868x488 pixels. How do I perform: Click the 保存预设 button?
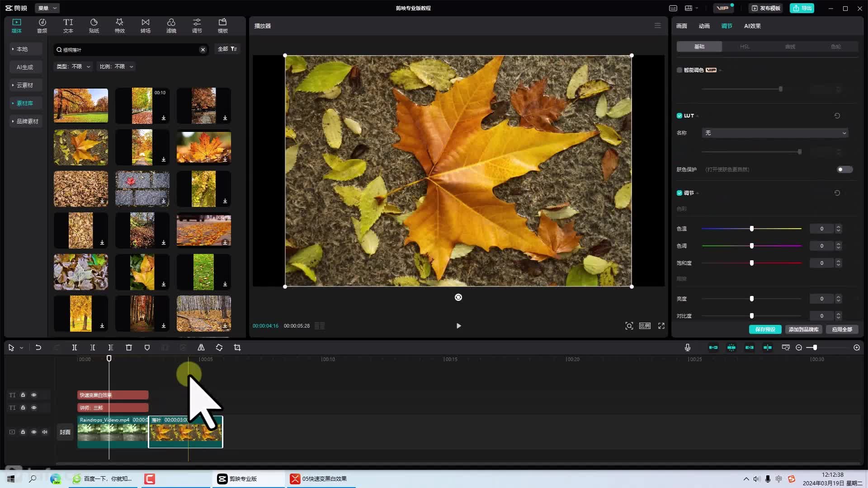click(765, 329)
